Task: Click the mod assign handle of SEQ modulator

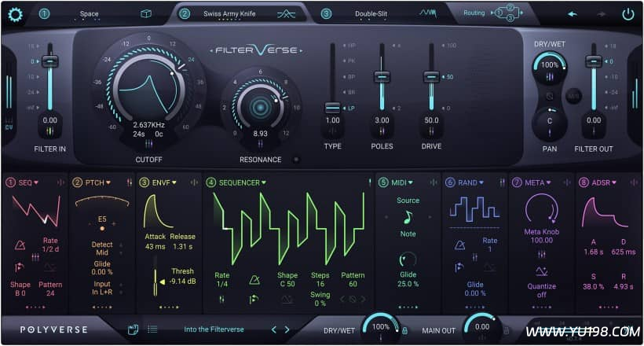Action: pos(60,182)
